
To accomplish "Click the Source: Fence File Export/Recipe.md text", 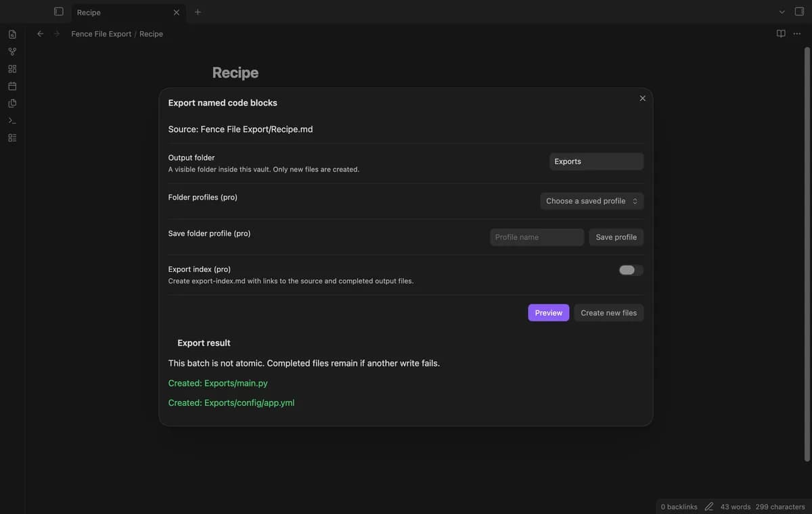I will click(x=240, y=129).
